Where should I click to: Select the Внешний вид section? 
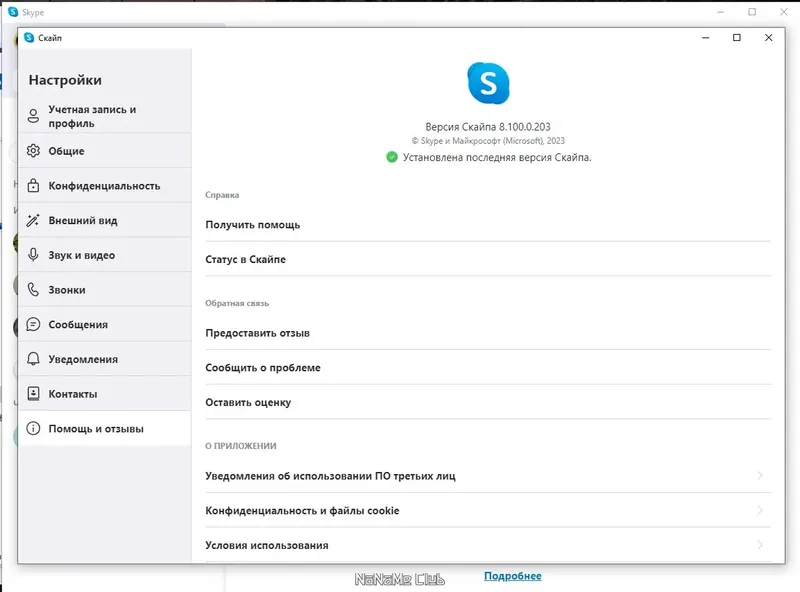click(105, 220)
